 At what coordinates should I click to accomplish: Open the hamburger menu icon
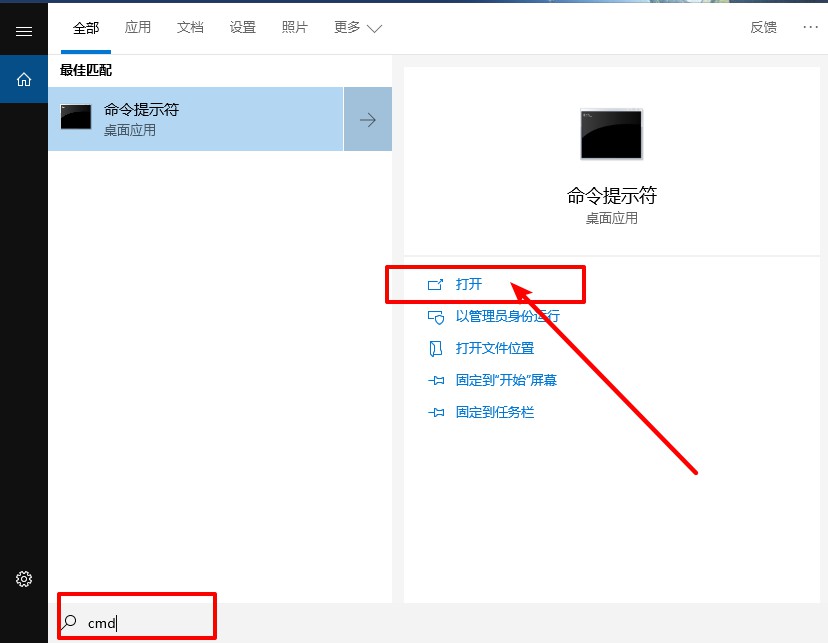tap(24, 30)
